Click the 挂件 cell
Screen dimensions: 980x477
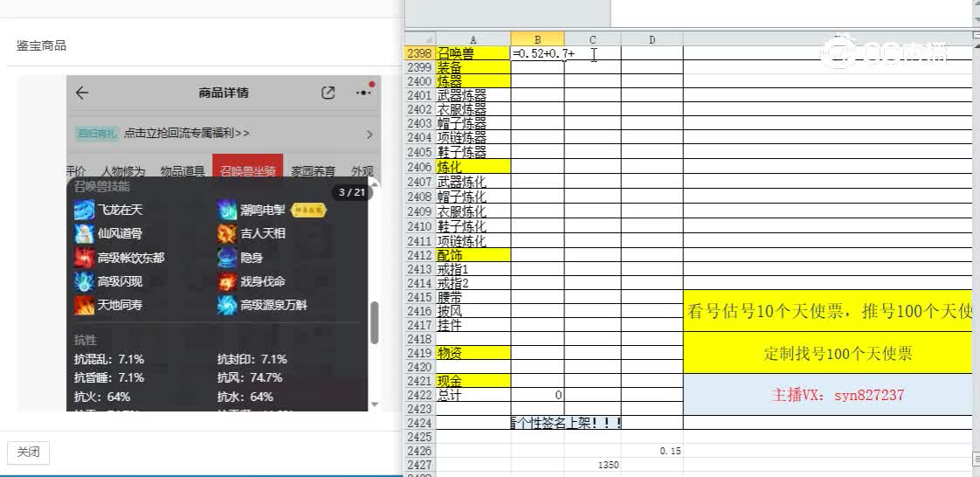click(473, 325)
